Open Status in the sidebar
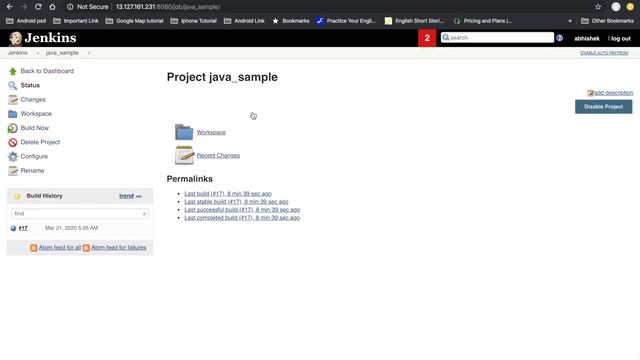Screen dimensions: 640x360 30,85
